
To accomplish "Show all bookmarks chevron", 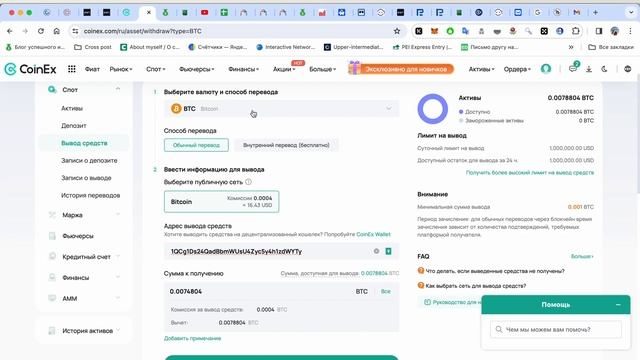I will coord(571,47).
